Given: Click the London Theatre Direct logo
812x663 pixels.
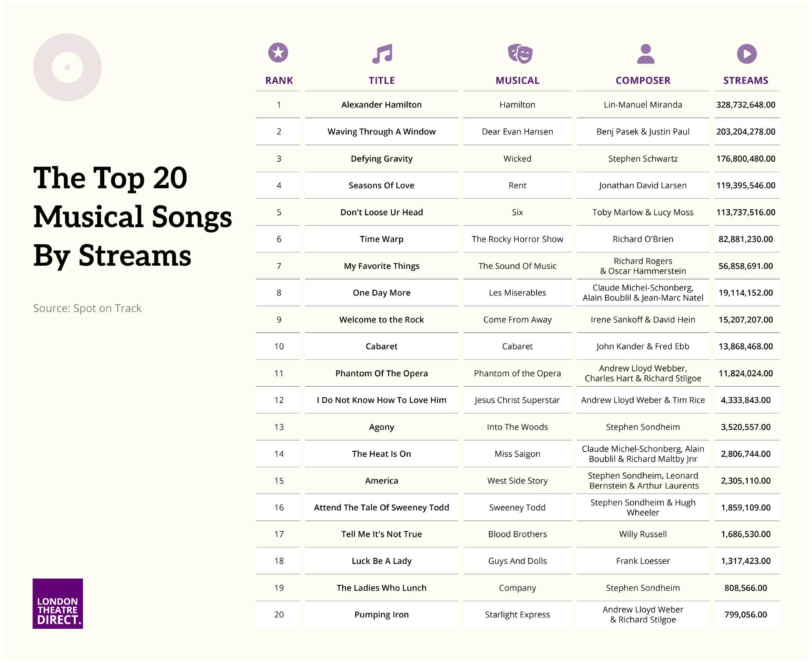Looking at the screenshot, I should tap(58, 603).
